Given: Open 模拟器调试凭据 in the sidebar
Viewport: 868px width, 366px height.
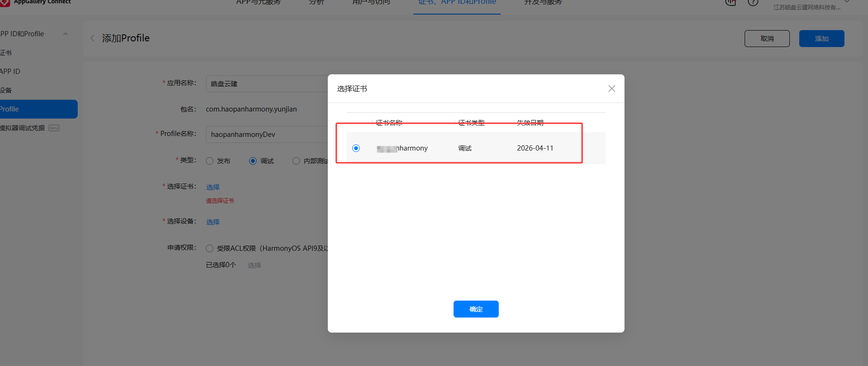Looking at the screenshot, I should [x=22, y=128].
